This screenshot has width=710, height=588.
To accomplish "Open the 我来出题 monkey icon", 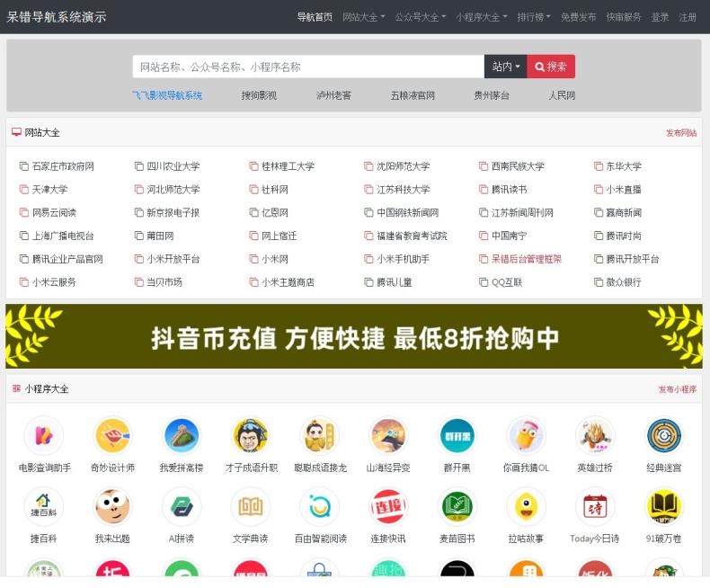I will (112, 506).
